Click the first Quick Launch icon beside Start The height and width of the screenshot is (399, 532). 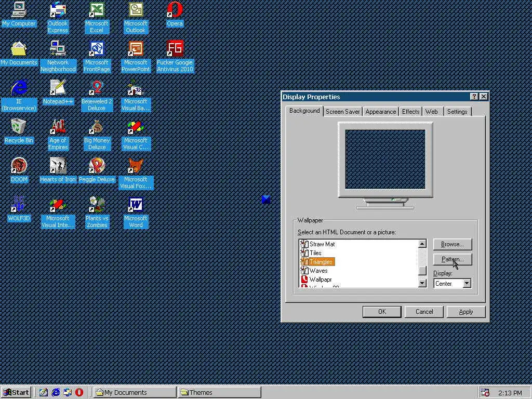[44, 392]
